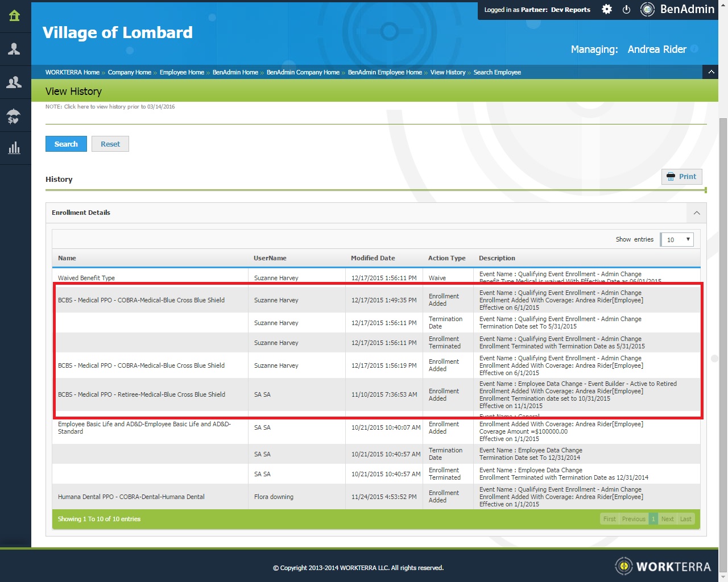Open the Show entries dropdown
Viewport: 728px width, 582px height.
pyautogui.click(x=677, y=240)
